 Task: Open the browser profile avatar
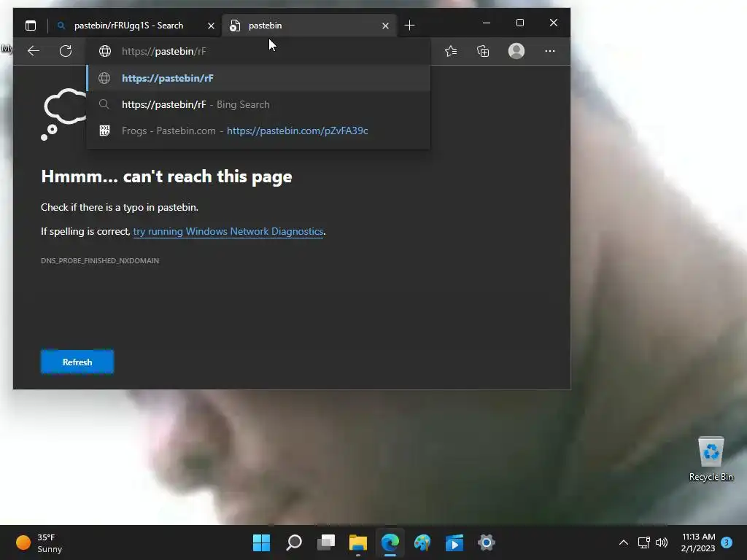click(x=516, y=51)
